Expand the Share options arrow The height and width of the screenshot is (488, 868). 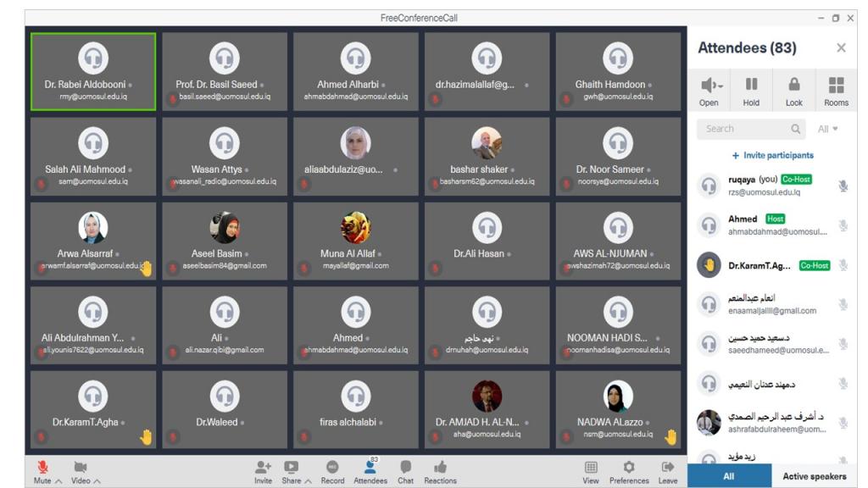point(308,481)
